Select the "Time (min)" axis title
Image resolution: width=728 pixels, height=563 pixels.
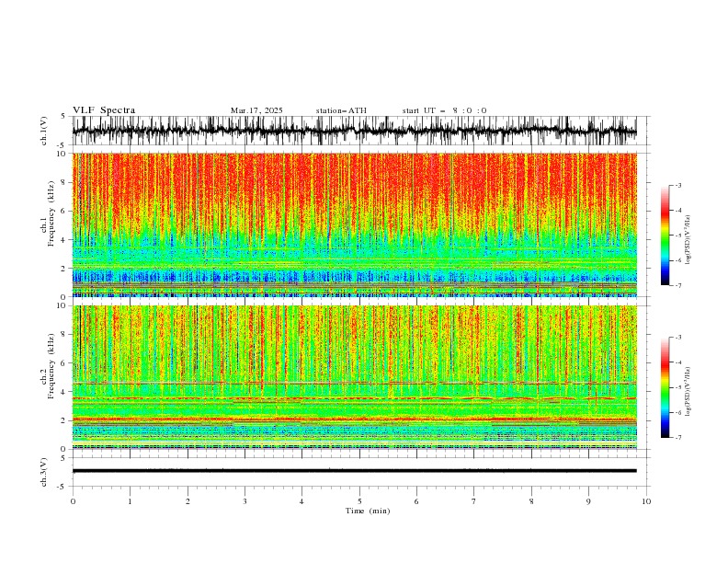(x=368, y=511)
